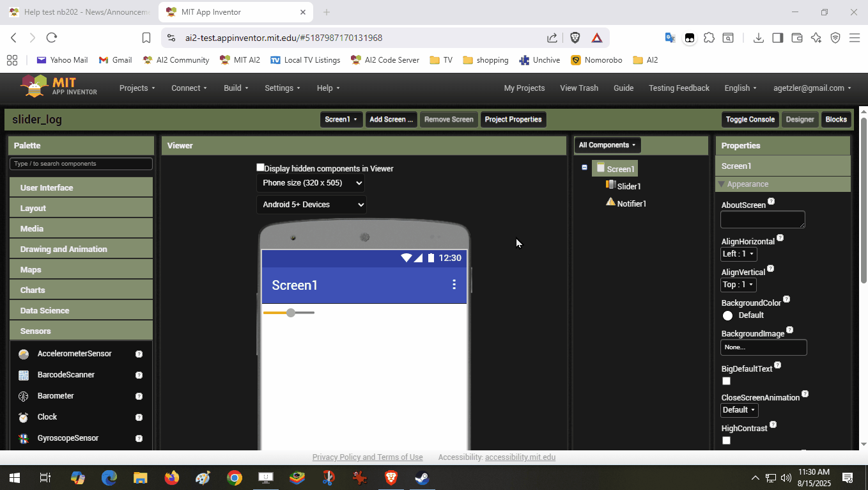Click the AccelerometerSensor help question mark icon
Image resolution: width=868 pixels, height=490 pixels.
pos(139,354)
